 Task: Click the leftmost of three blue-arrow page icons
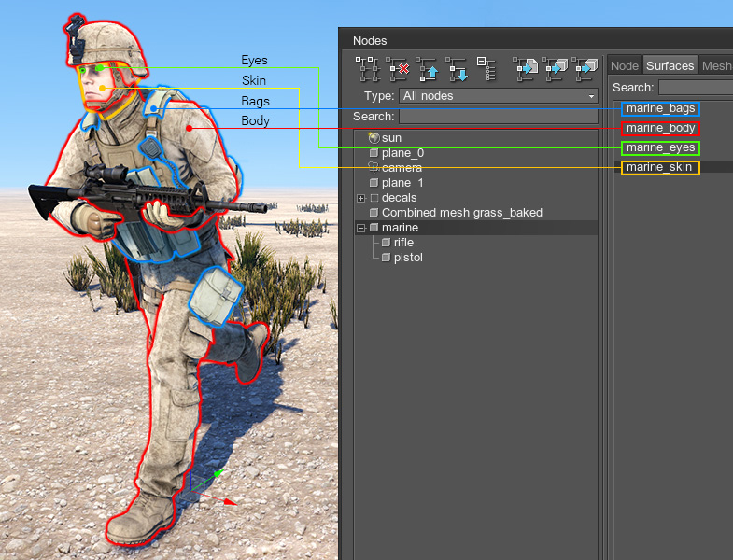pos(526,67)
